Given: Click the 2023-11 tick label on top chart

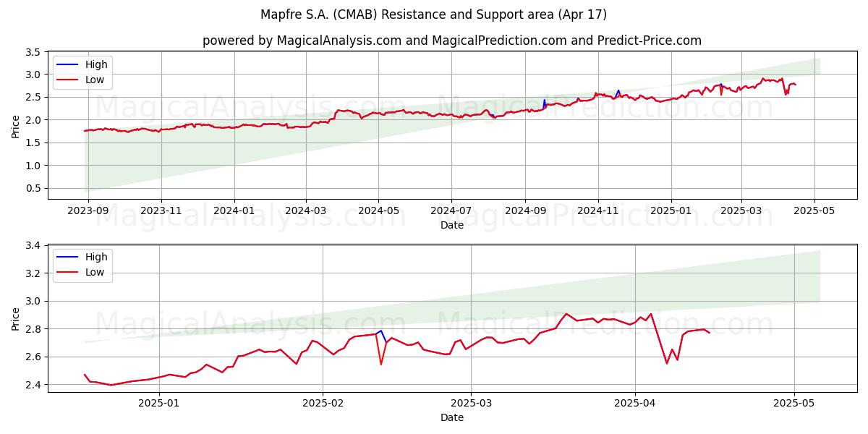Looking at the screenshot, I should coord(161,211).
